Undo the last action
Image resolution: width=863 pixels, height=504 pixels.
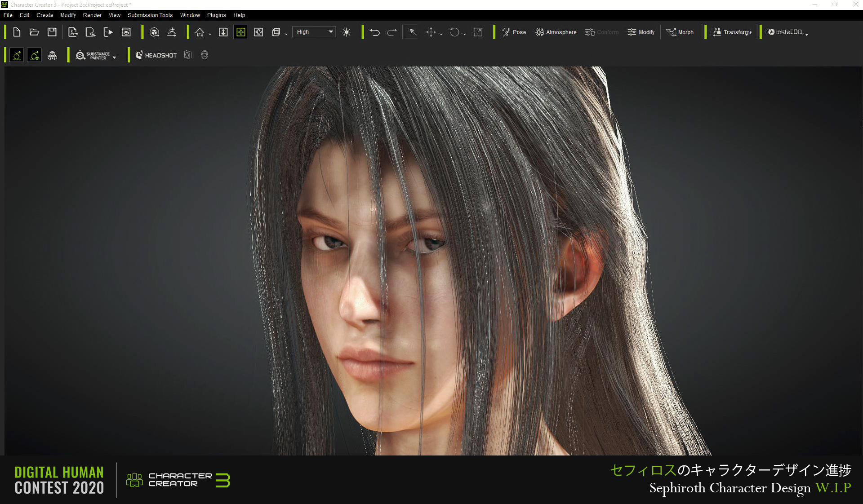click(x=374, y=32)
